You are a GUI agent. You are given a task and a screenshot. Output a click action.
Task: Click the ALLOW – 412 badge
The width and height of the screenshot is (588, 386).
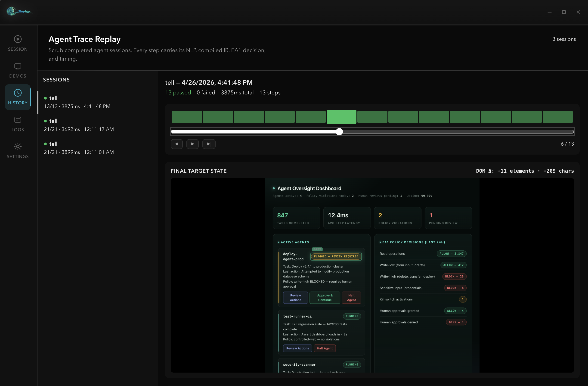453,265
